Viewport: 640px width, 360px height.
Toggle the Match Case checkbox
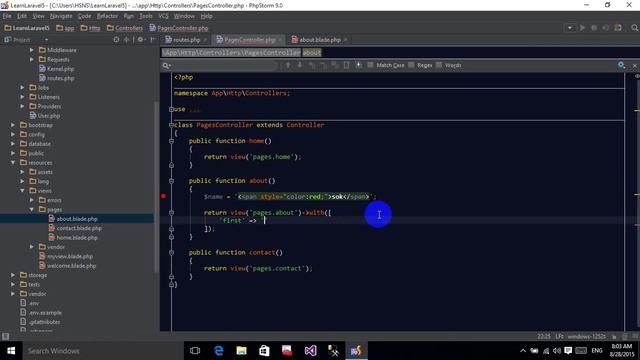(370, 65)
